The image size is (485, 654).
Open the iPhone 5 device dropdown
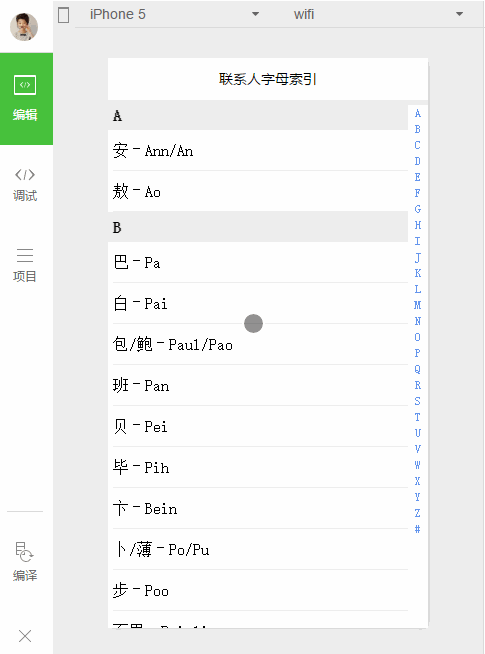click(174, 14)
